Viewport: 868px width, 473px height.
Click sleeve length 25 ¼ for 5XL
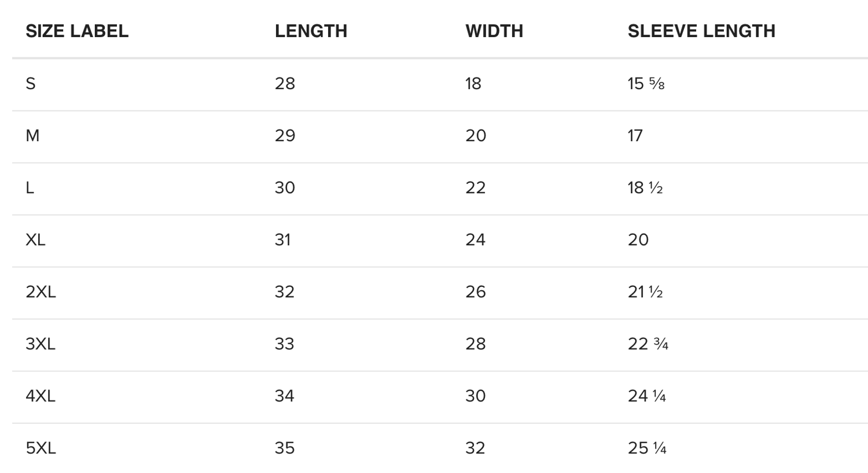[x=647, y=448]
